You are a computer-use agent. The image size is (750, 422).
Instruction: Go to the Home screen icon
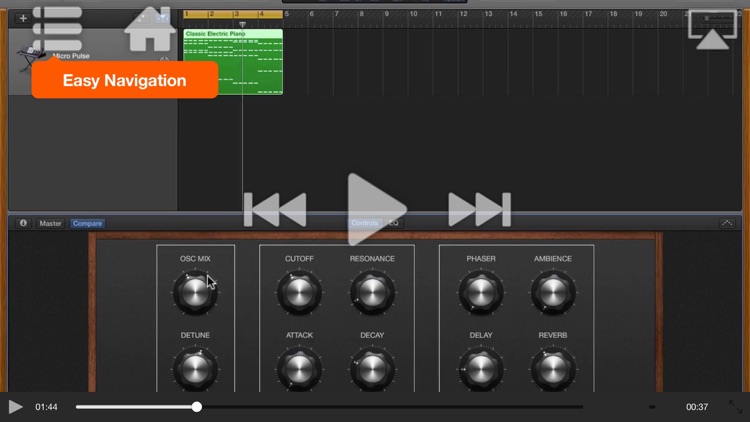coord(150,29)
